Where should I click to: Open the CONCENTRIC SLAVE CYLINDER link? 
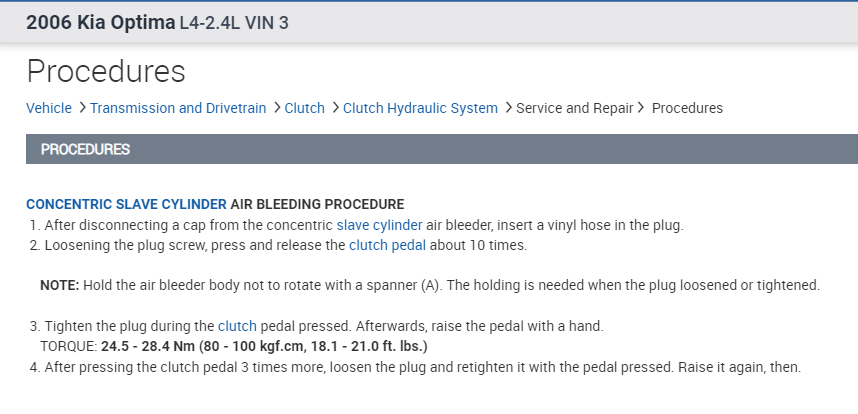pos(126,204)
